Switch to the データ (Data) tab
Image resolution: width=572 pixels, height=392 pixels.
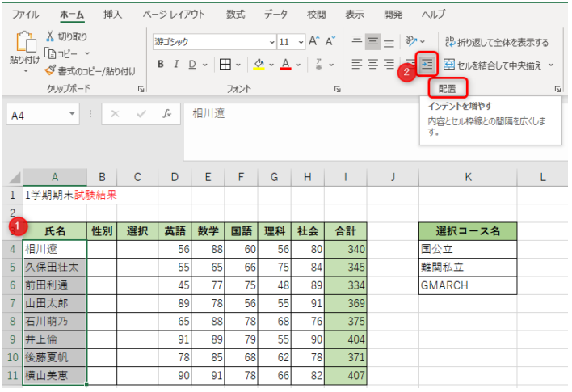tap(275, 15)
